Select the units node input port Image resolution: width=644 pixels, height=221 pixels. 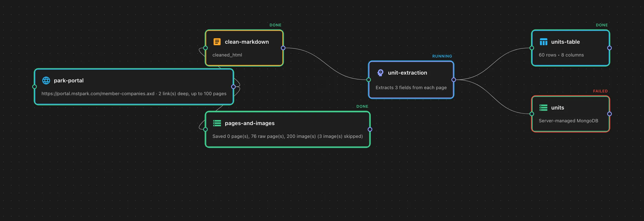click(532, 114)
